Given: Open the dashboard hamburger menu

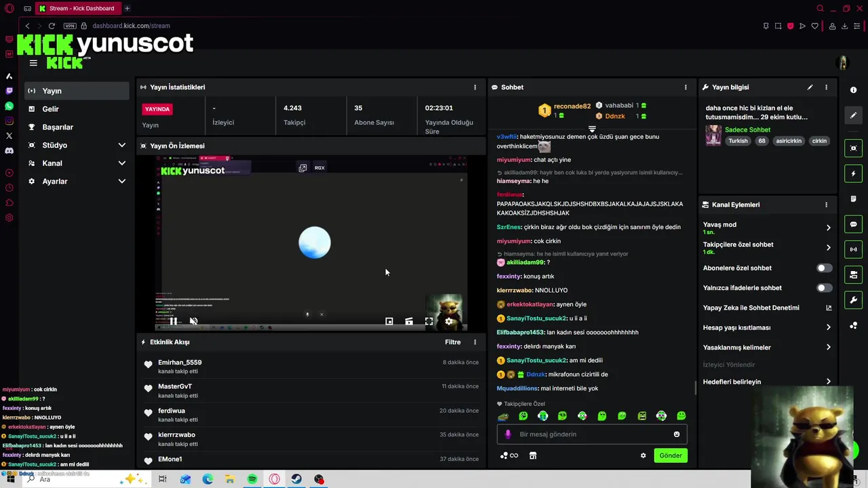Looking at the screenshot, I should (x=33, y=63).
